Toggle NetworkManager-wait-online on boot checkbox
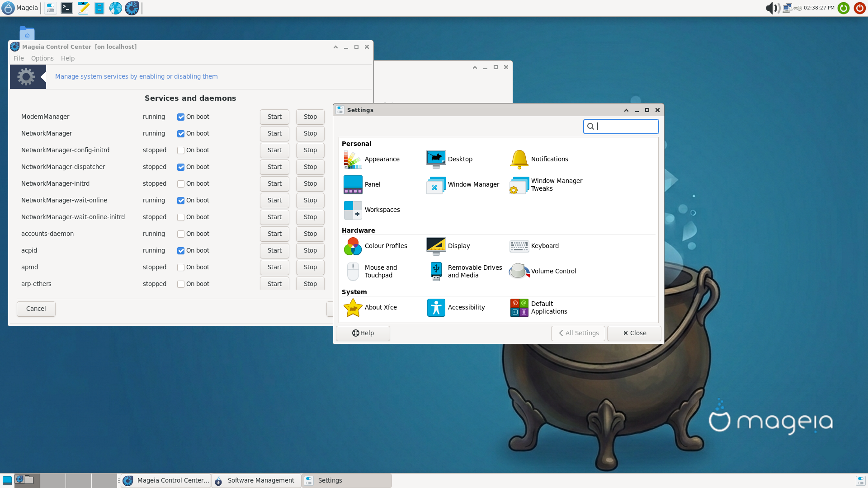Image resolution: width=868 pixels, height=488 pixels. click(181, 201)
